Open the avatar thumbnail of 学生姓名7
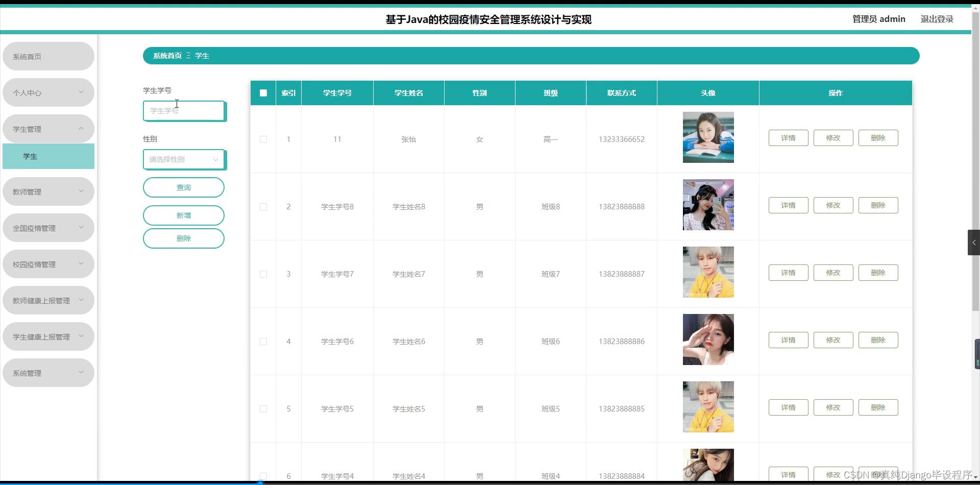 point(708,272)
